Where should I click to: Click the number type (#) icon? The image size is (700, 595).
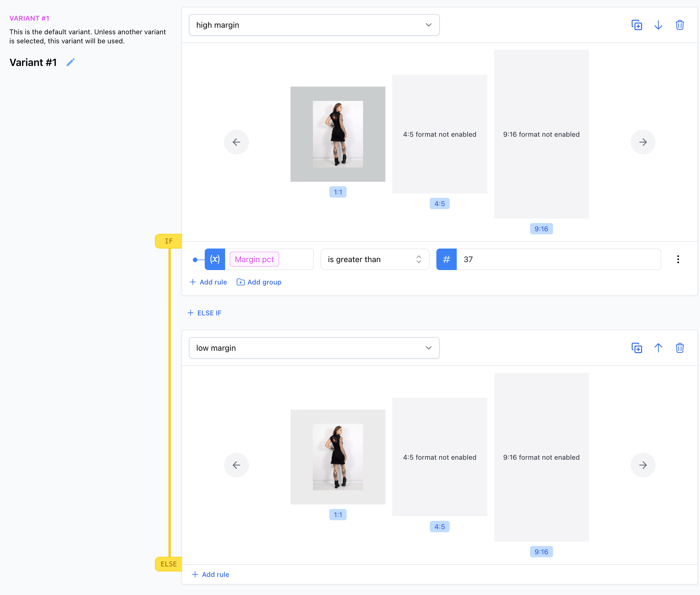[x=446, y=259]
